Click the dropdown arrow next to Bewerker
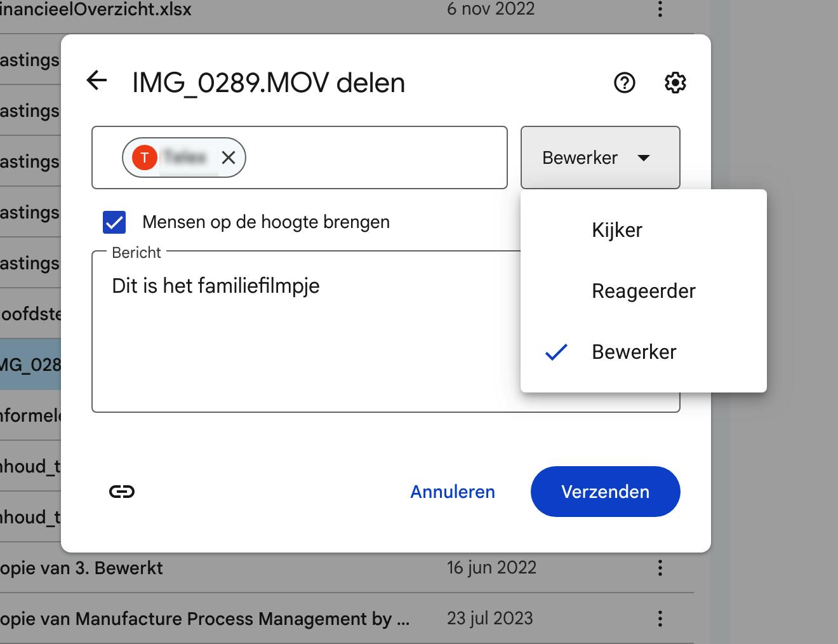Screen dimensions: 838x644 644,158
